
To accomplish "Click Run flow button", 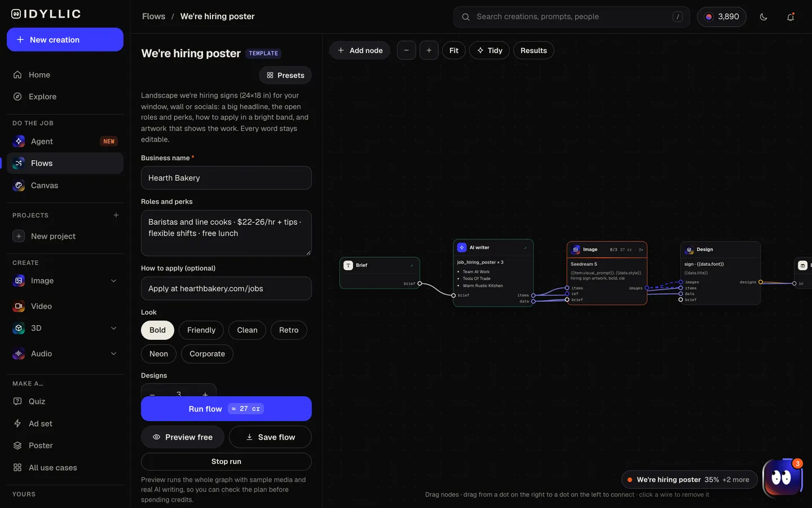I will (226, 409).
